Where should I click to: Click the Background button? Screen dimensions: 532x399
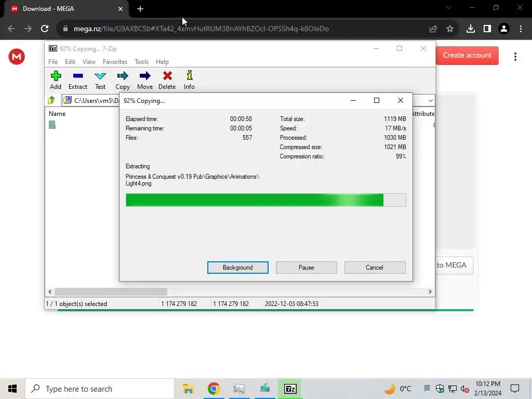[x=237, y=268]
